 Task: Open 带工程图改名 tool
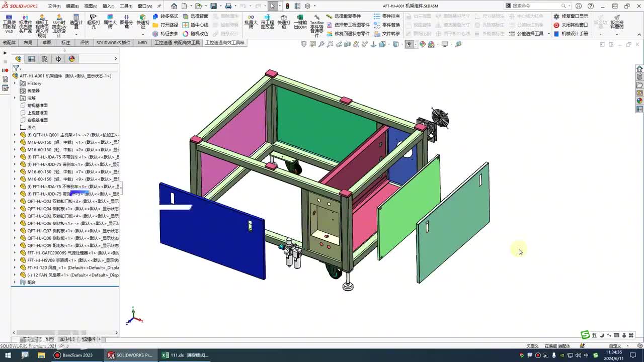point(268,22)
